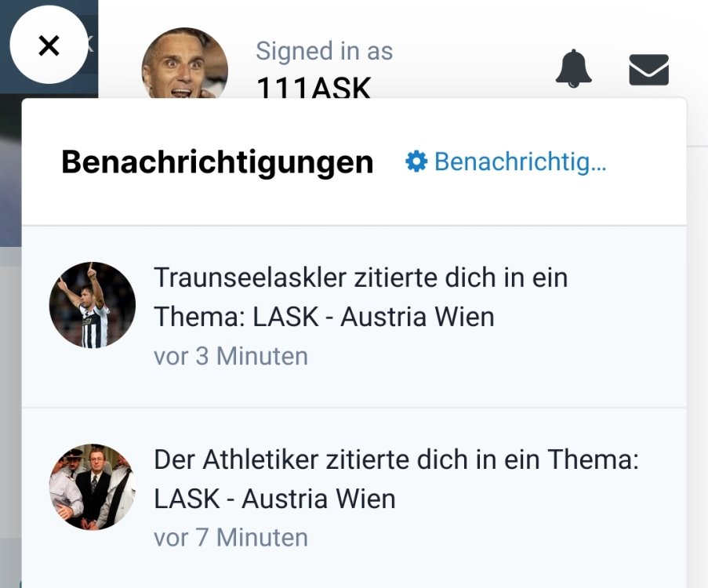Close the notifications panel with the X button
708x588 pixels.
pos(49,45)
